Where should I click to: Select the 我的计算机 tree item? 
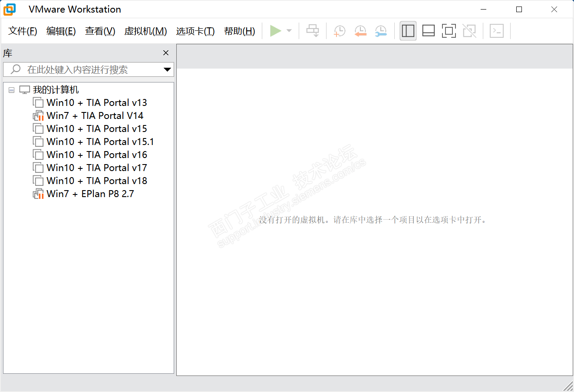point(56,90)
